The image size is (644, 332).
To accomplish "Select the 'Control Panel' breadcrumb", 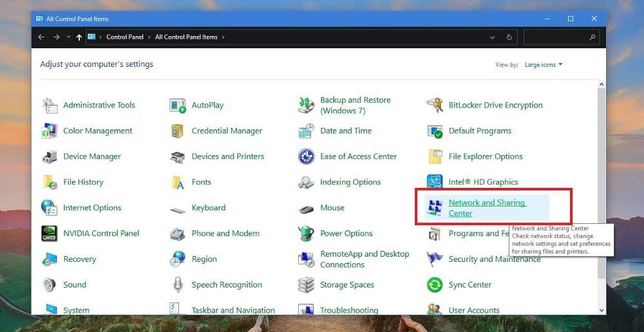I will [125, 37].
